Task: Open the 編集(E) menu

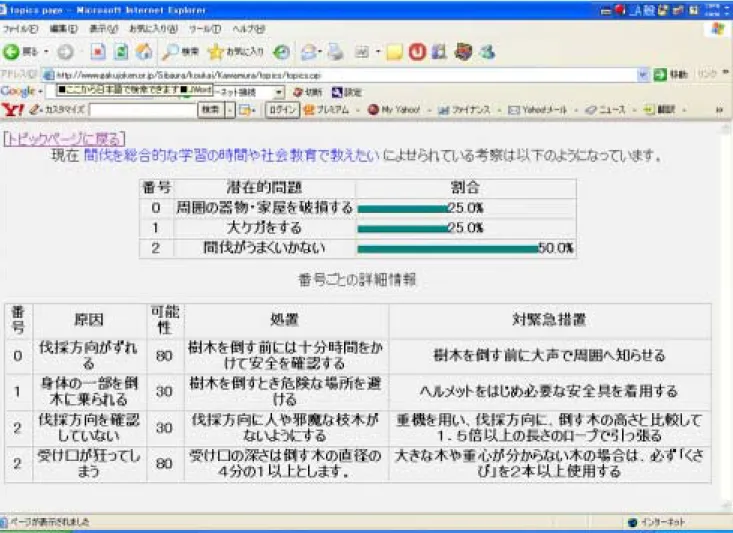Action: (x=64, y=29)
